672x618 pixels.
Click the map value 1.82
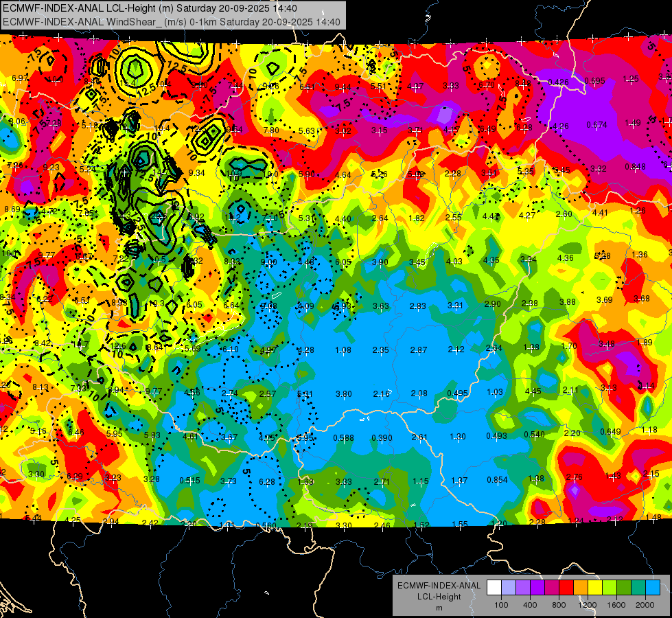[417, 218]
